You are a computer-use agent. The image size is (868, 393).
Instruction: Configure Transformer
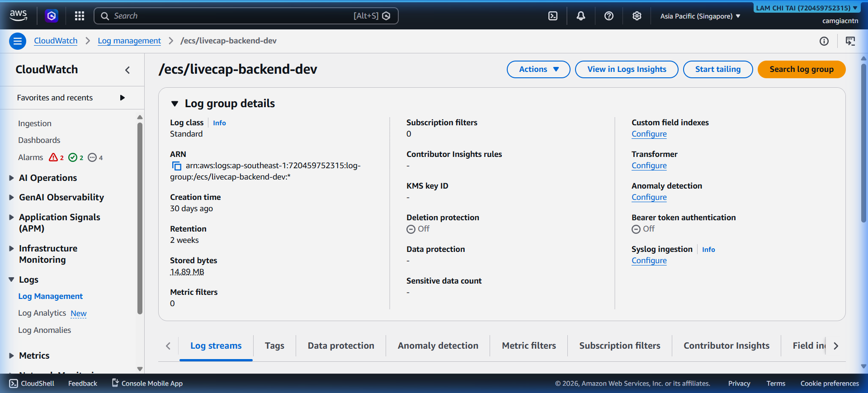(x=649, y=166)
